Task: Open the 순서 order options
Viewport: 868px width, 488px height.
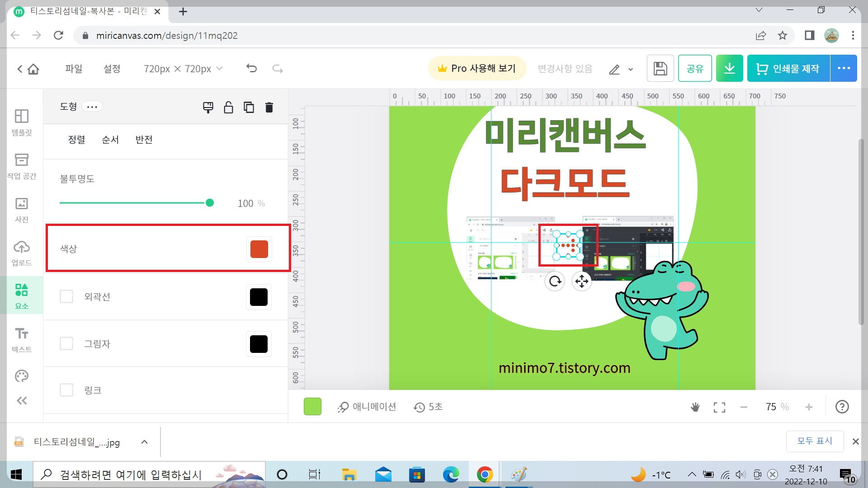Action: click(110, 140)
